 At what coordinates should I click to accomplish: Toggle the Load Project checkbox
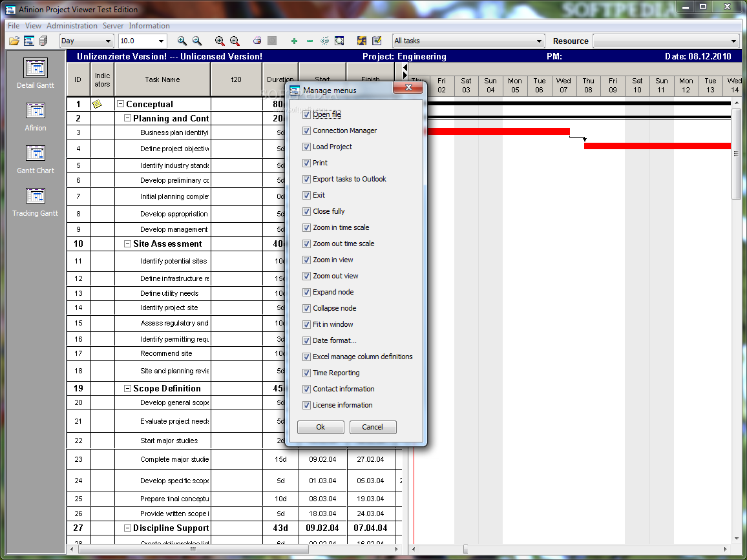(306, 147)
